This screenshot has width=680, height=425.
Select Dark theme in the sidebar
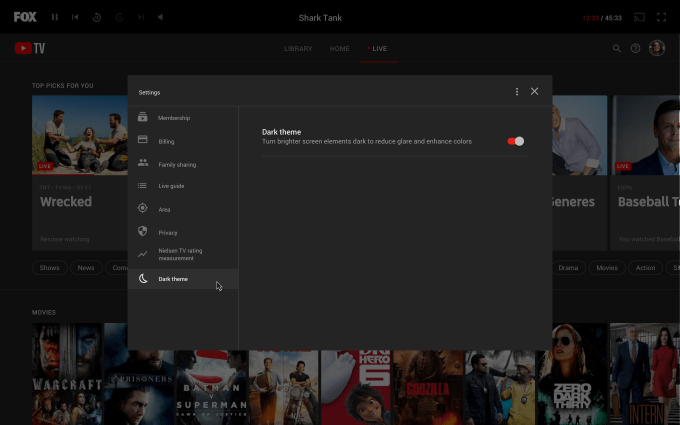172,279
